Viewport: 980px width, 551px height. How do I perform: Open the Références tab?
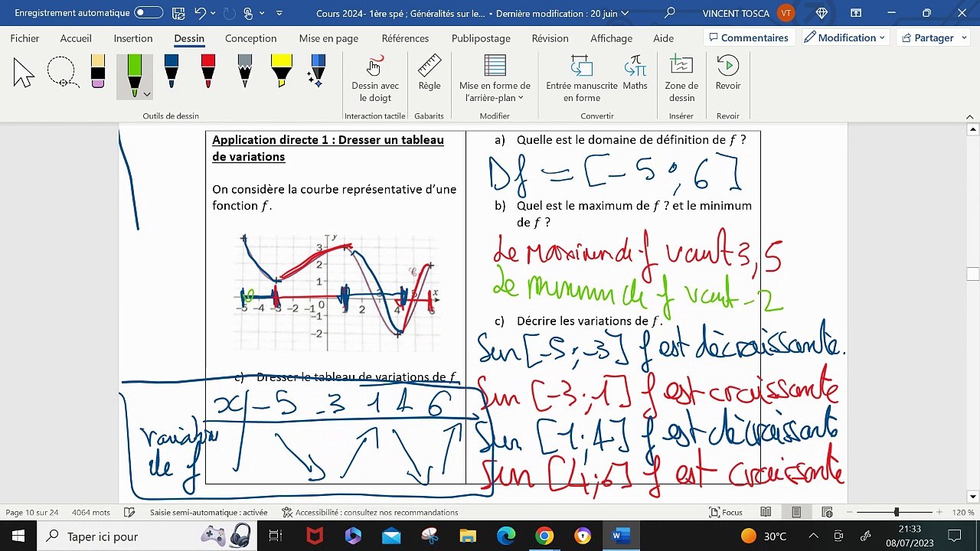[x=405, y=38]
